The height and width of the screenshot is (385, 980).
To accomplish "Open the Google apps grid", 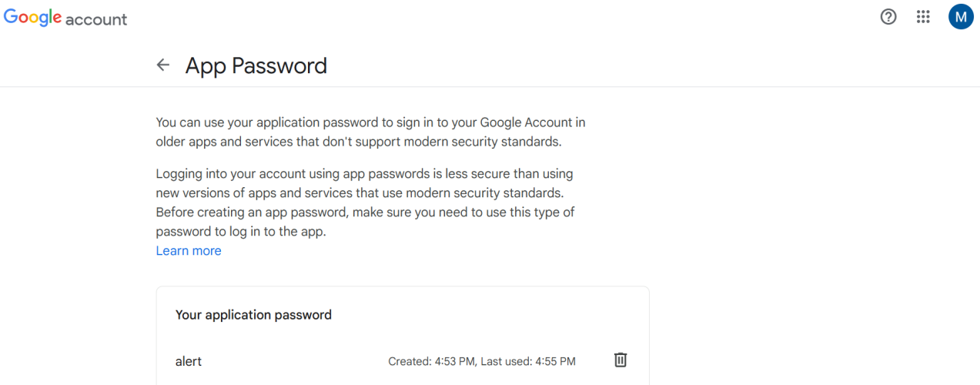I will coord(924,16).
